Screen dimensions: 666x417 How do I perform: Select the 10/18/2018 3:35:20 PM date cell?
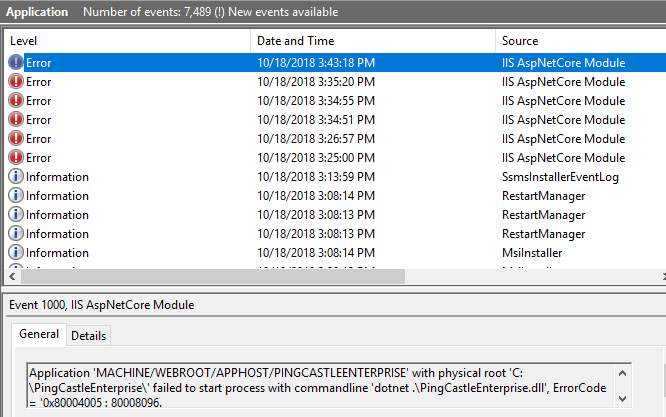pos(316,82)
